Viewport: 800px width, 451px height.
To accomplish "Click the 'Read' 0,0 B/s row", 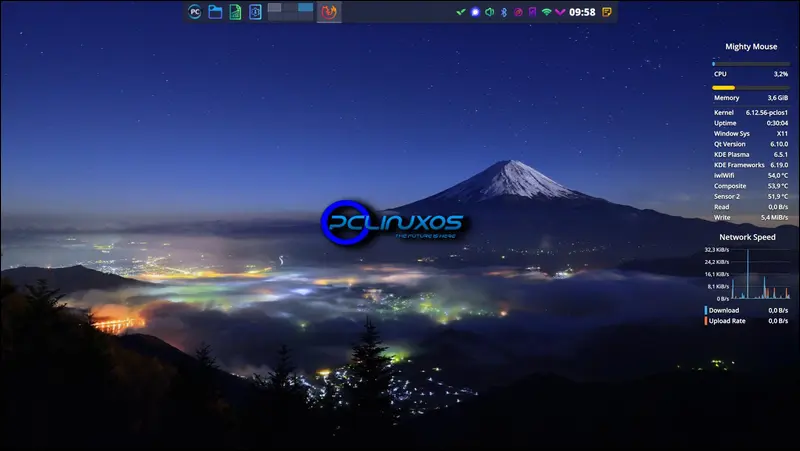I will click(751, 207).
